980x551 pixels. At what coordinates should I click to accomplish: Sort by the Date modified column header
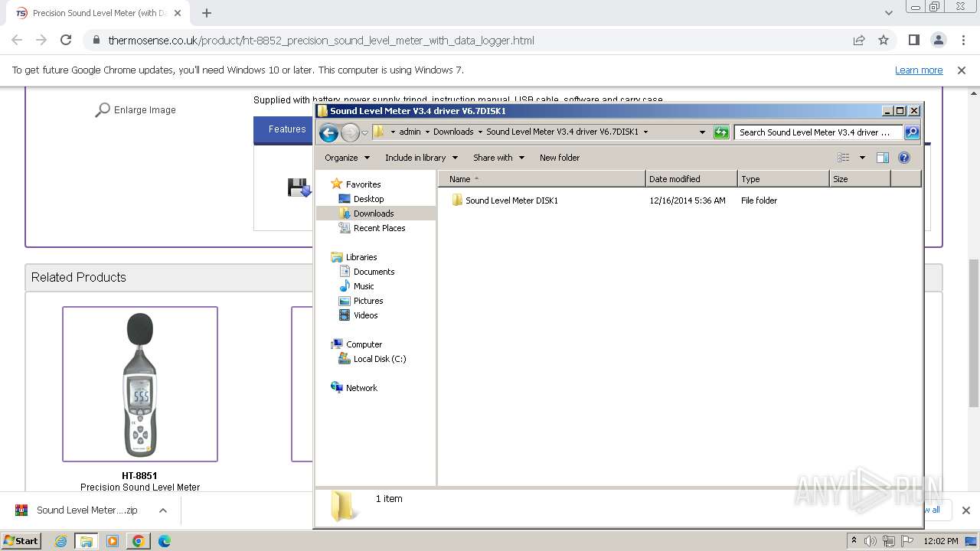pos(691,179)
